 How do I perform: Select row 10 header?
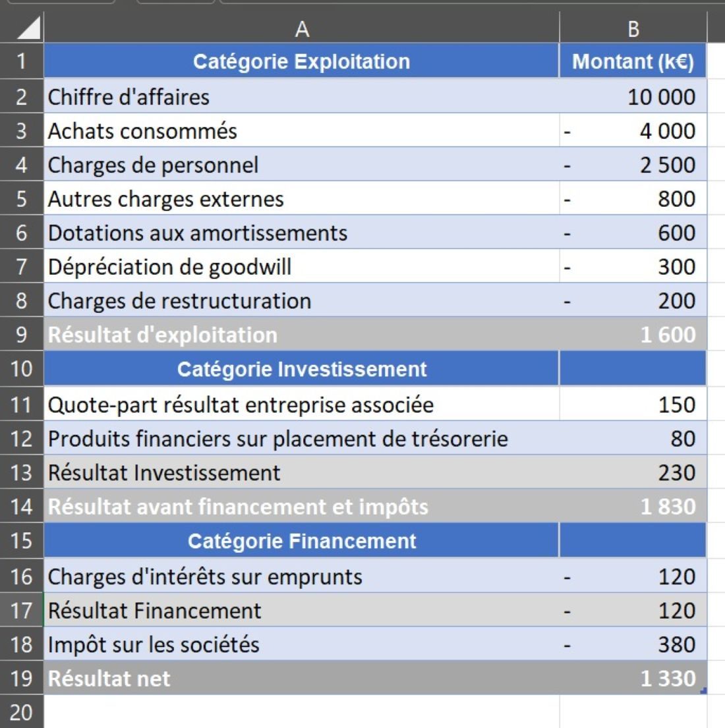(x=21, y=369)
